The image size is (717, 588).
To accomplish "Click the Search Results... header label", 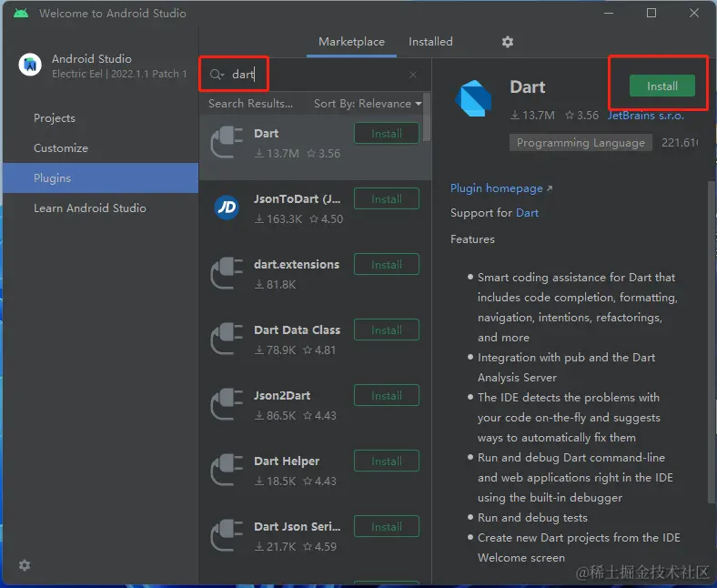I will click(x=250, y=104).
